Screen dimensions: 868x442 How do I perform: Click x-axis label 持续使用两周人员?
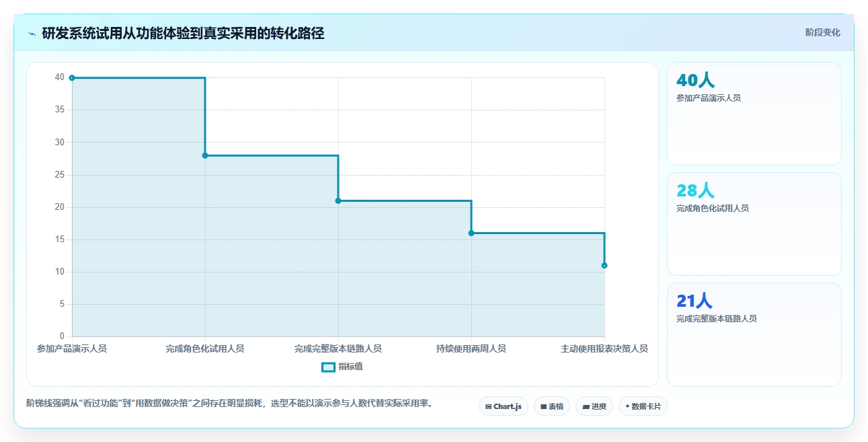click(471, 348)
